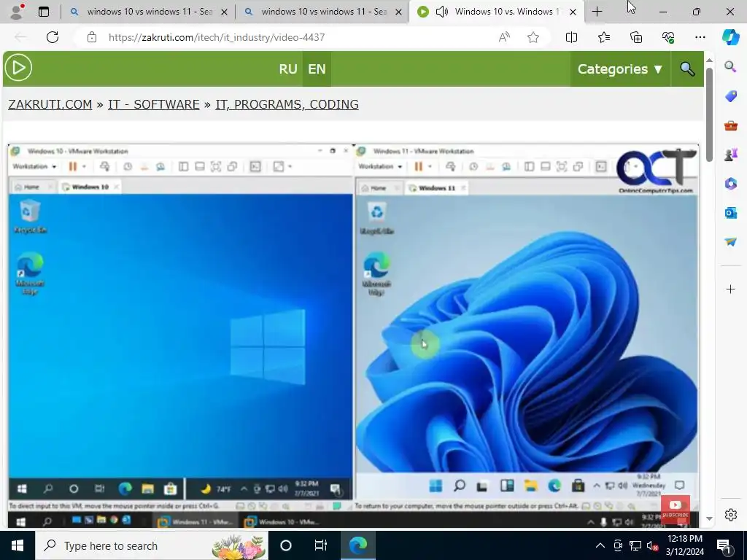This screenshot has height=560, width=747.
Task: Click taskbar search box
Action: [x=152, y=545]
